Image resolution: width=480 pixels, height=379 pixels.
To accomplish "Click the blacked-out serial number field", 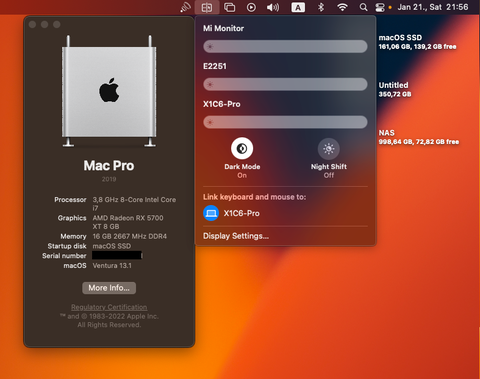I will point(117,256).
